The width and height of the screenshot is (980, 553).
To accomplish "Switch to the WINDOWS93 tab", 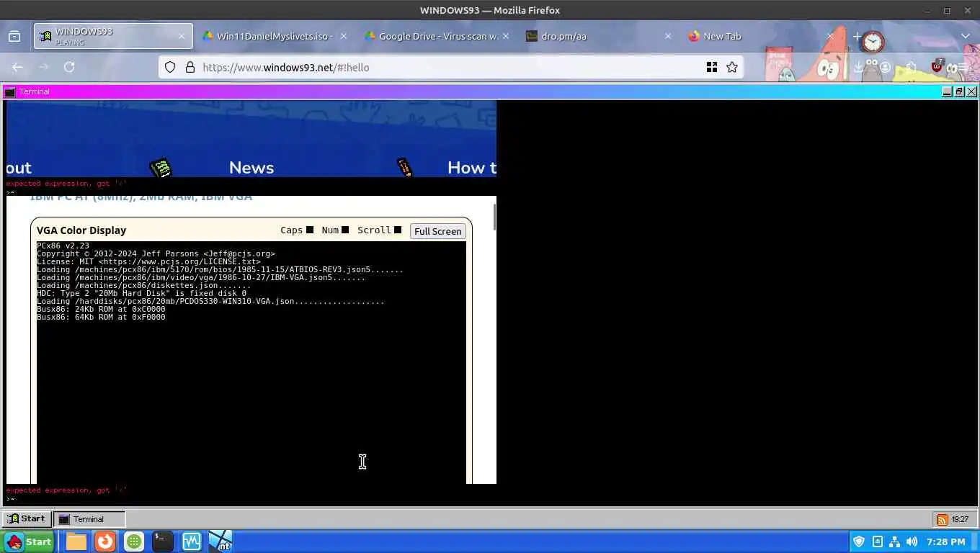I will [113, 36].
